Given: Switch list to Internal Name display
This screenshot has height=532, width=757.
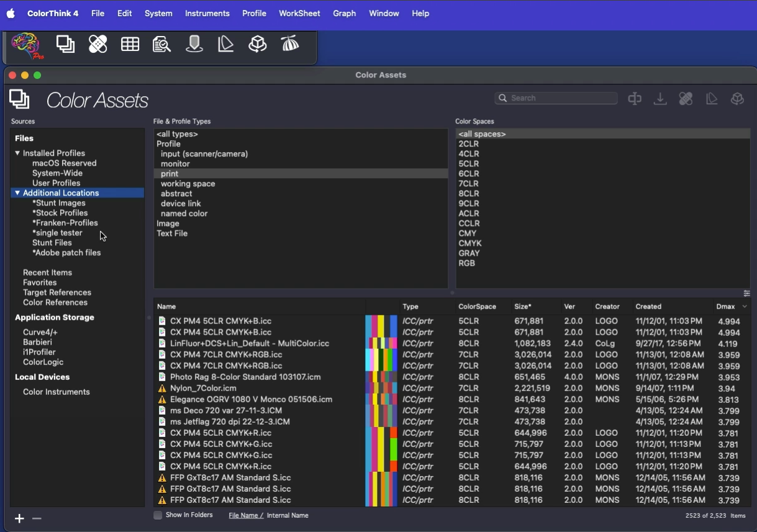Looking at the screenshot, I should pyautogui.click(x=288, y=516).
